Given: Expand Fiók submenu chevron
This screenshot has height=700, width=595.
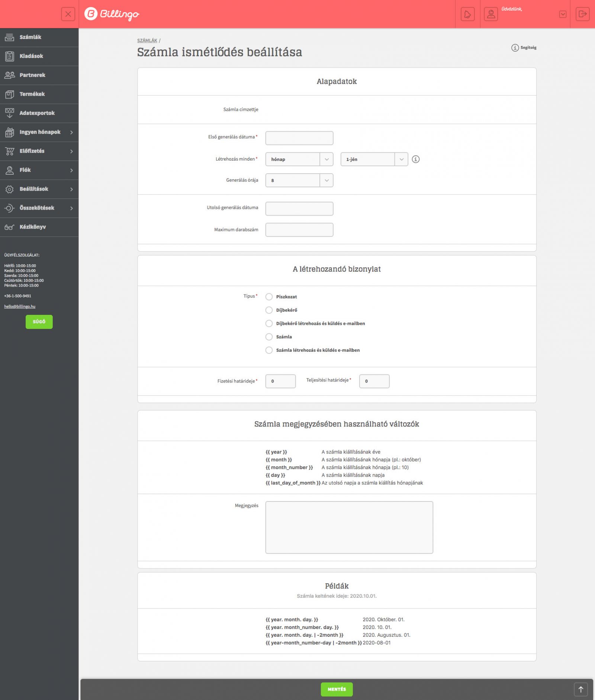Looking at the screenshot, I should (71, 170).
